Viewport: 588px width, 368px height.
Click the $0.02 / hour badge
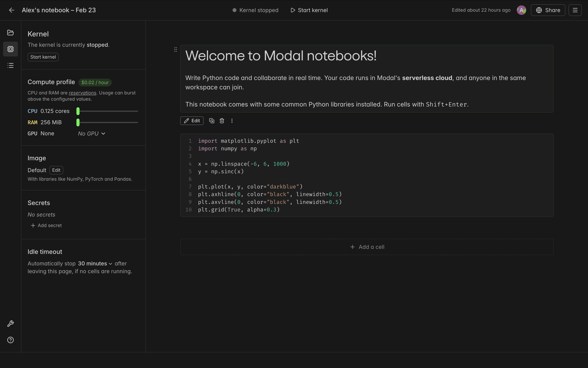pos(95,82)
